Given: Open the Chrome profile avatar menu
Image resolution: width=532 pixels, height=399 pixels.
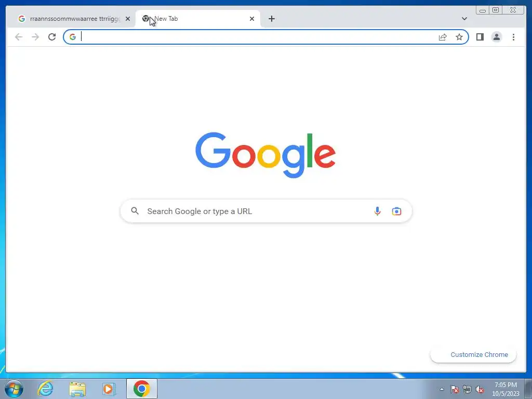Looking at the screenshot, I should coord(496,37).
